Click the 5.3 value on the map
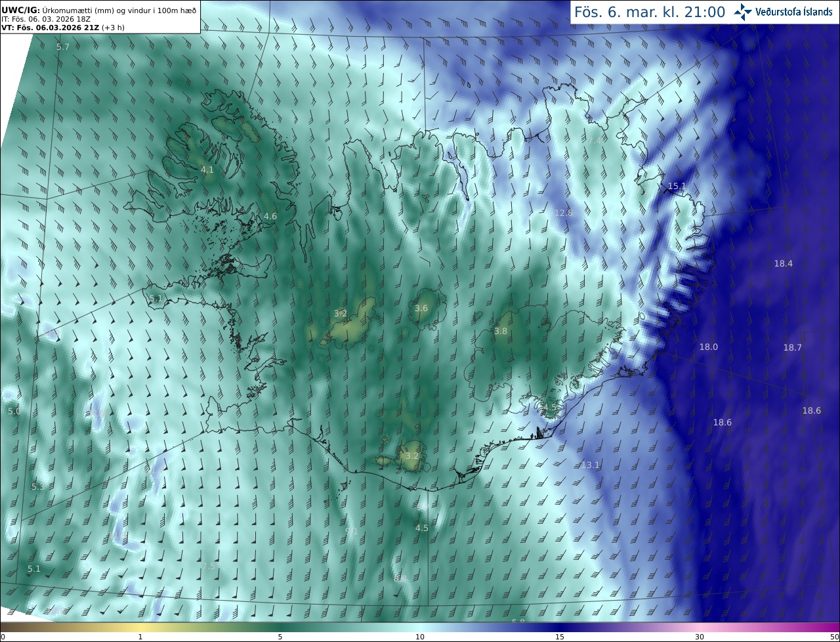Screen dimensions: 840x642 (x=37, y=487)
